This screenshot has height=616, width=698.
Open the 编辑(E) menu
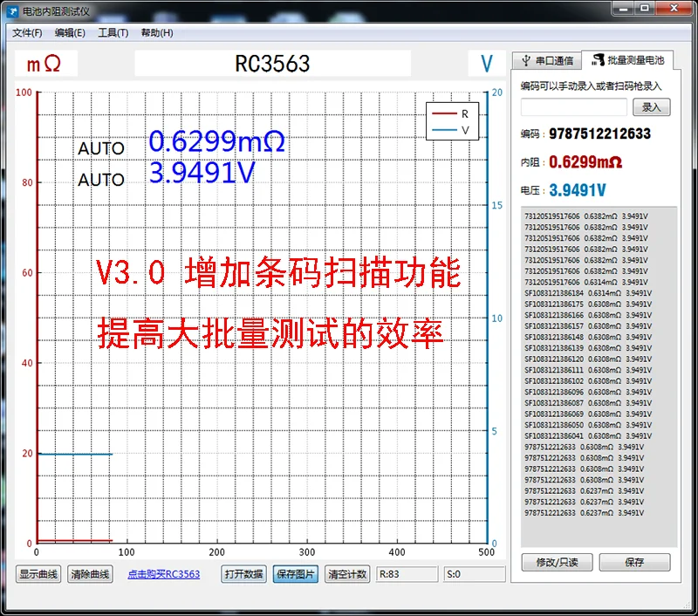click(x=70, y=33)
